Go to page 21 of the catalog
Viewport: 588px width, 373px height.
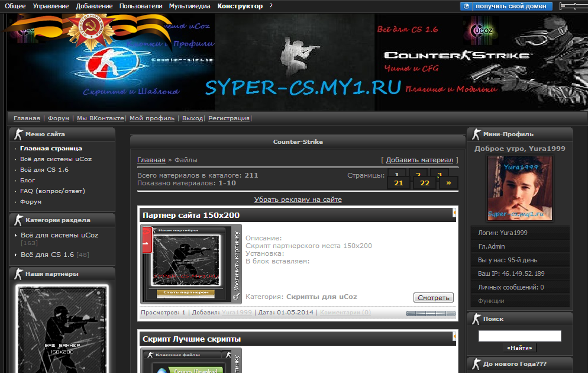(399, 183)
